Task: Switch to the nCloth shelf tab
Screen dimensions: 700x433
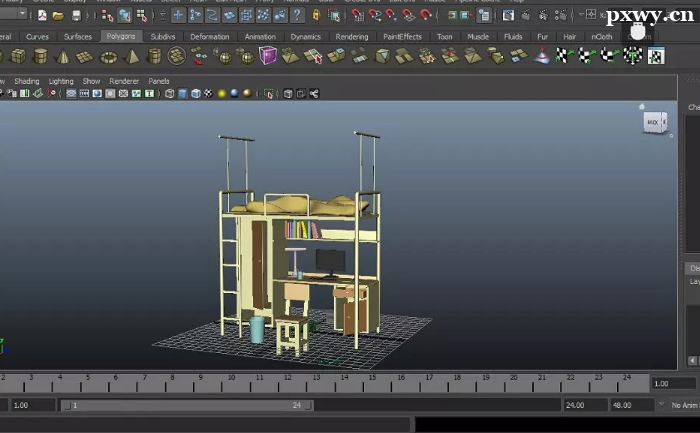Action: [x=602, y=37]
